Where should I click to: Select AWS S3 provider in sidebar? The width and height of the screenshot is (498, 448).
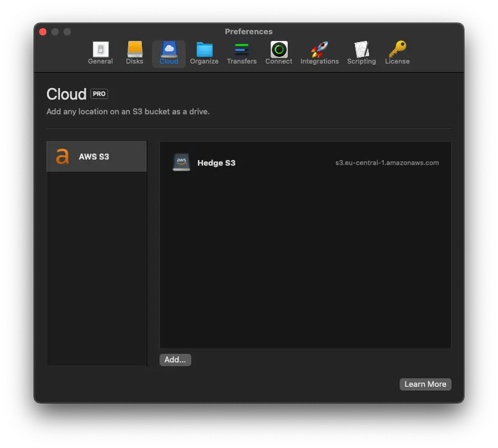[x=97, y=156]
